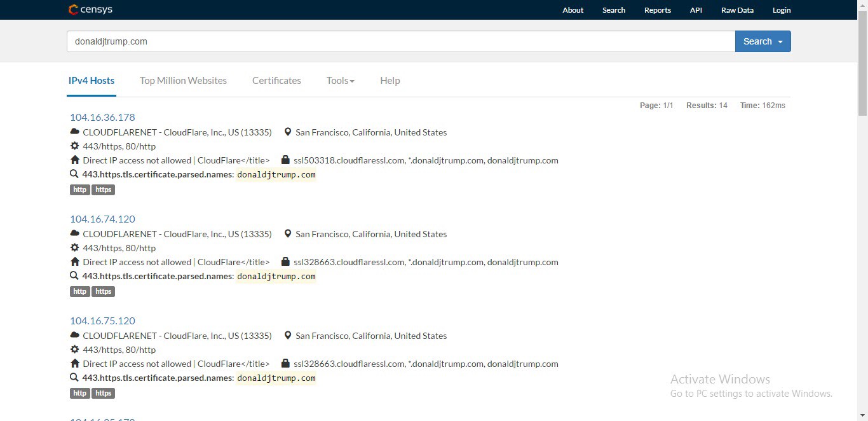Click cloud icon in the 104.16.75.120 result
This screenshot has width=868, height=421.
tap(75, 336)
